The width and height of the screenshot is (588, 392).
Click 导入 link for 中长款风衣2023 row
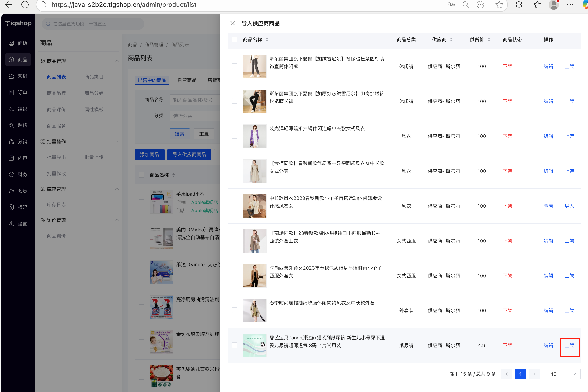point(569,206)
